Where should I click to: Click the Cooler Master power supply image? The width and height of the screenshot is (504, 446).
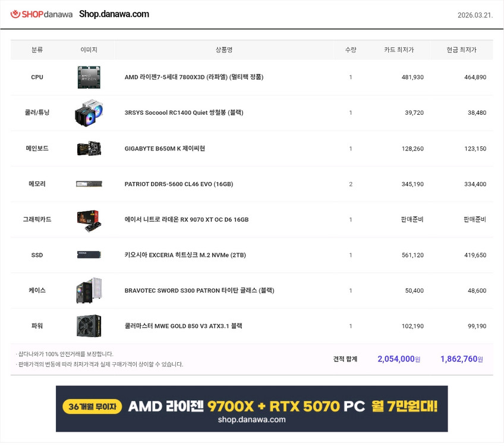[x=89, y=326]
